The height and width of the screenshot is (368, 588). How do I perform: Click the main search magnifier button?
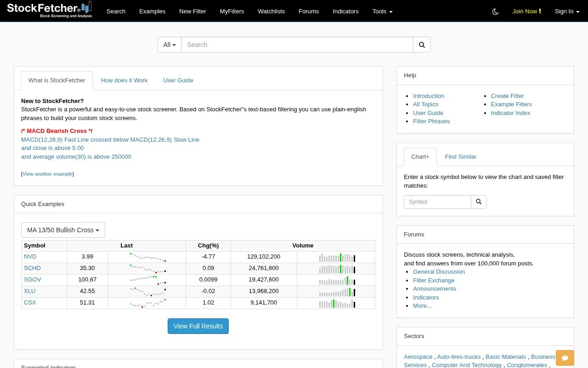pyautogui.click(x=422, y=45)
